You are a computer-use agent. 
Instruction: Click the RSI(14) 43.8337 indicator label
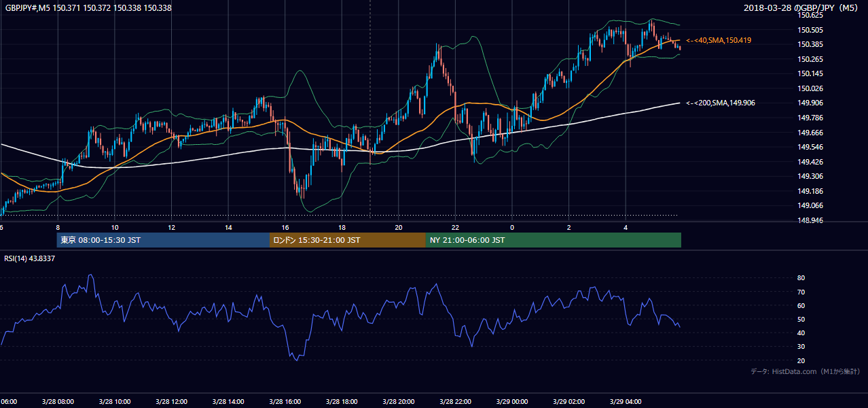(30, 258)
